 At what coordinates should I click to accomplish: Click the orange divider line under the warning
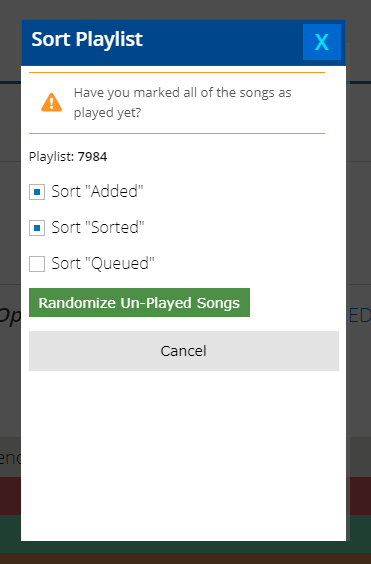click(177, 133)
